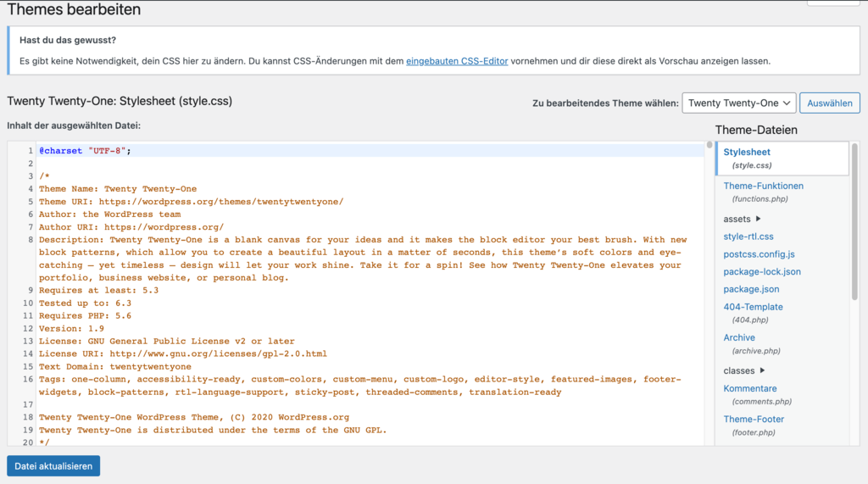
Task: Click the code editor vertical scrollbar
Action: (709, 254)
